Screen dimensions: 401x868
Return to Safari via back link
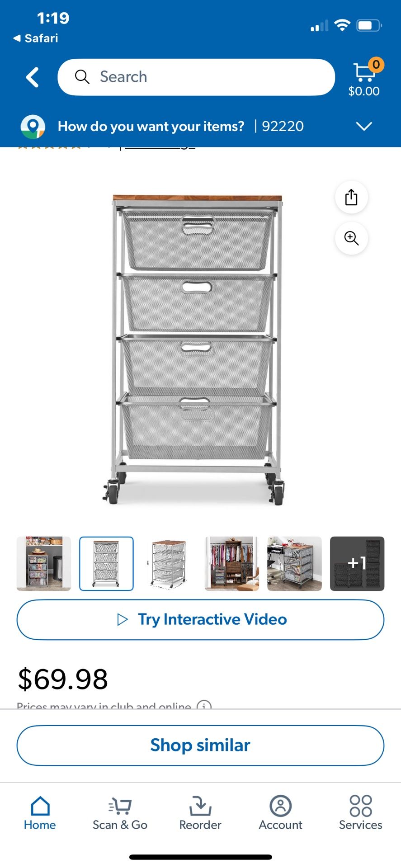pos(36,38)
